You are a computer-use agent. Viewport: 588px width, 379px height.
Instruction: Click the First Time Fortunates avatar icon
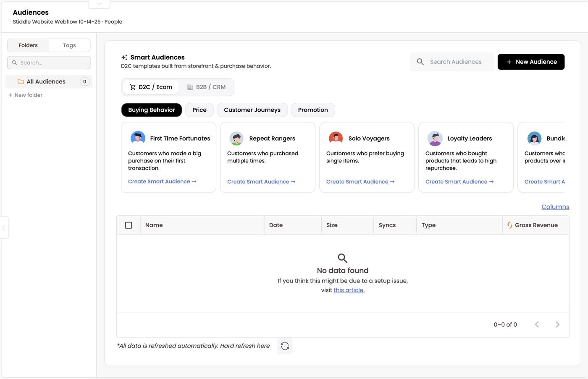point(138,138)
